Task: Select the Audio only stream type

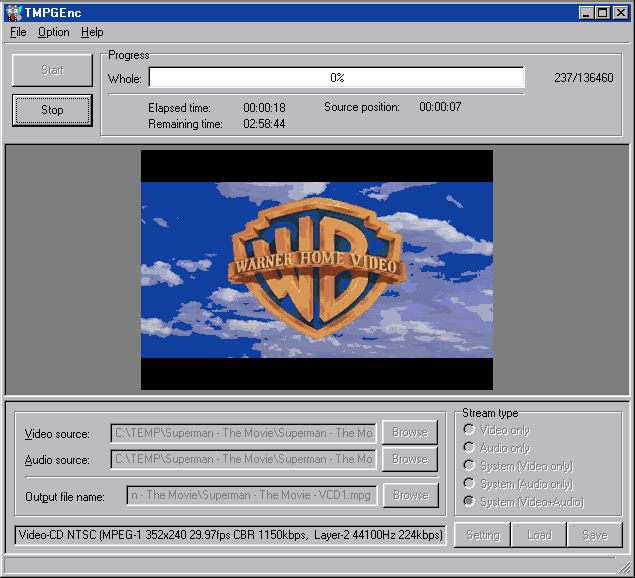Action: 469,448
